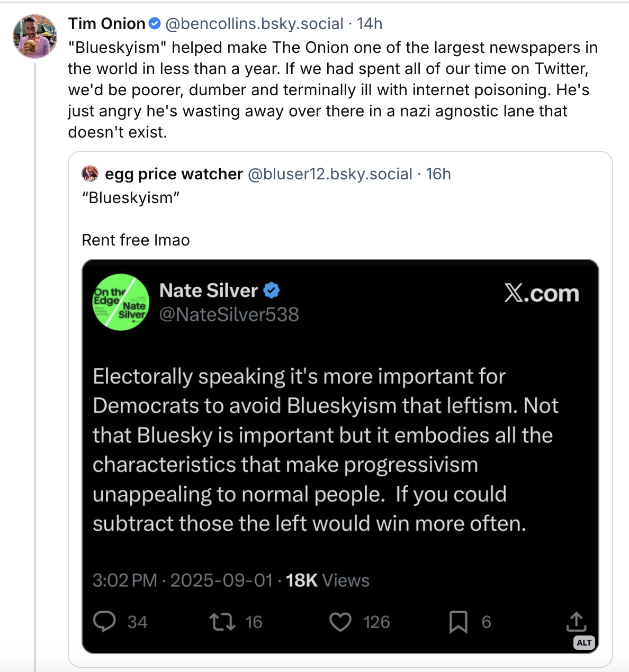Show the ALT text badge on the image

tap(584, 642)
